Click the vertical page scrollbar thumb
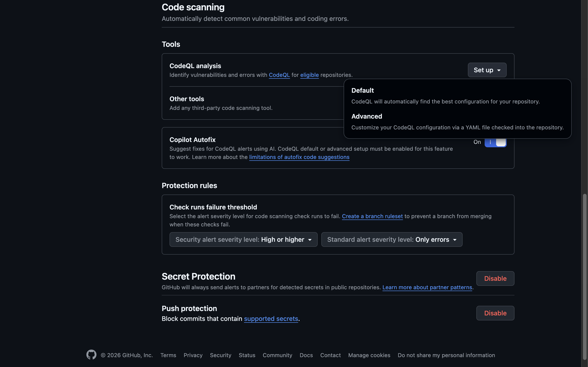Screen dimensions: 588x367 click(585, 277)
